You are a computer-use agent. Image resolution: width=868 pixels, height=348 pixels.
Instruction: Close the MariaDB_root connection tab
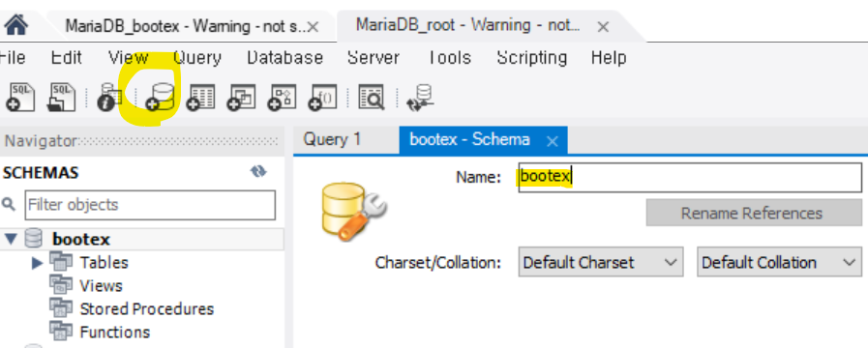point(603,26)
